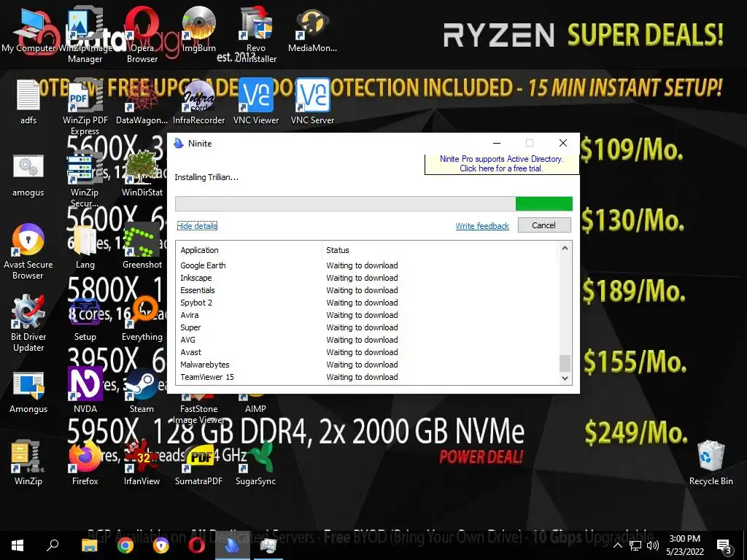
Task: Select the Spybot 2 row
Action: (x=367, y=303)
